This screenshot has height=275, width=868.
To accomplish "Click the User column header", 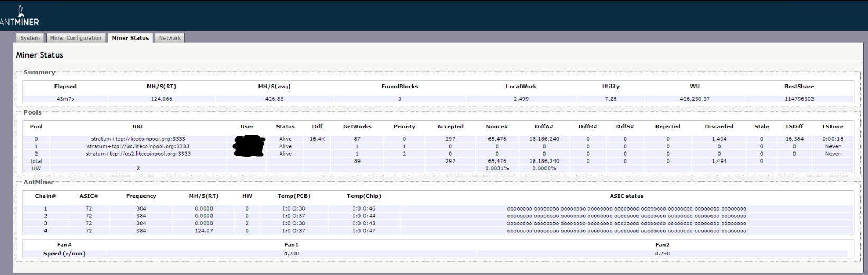I will coord(247,127).
